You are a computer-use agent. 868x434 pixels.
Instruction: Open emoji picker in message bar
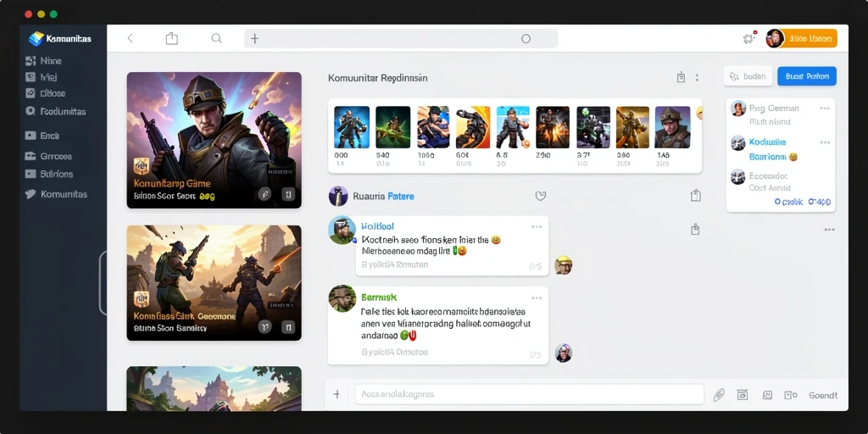[767, 395]
